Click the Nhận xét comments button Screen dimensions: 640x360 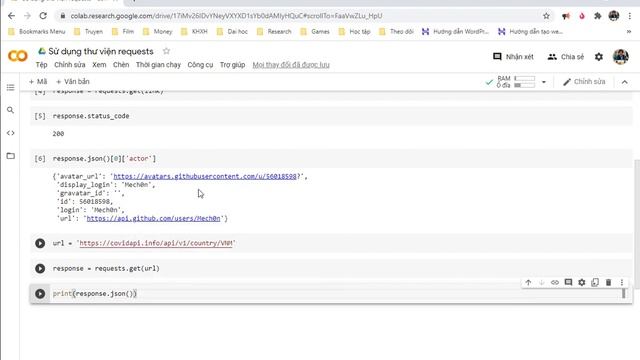click(513, 57)
